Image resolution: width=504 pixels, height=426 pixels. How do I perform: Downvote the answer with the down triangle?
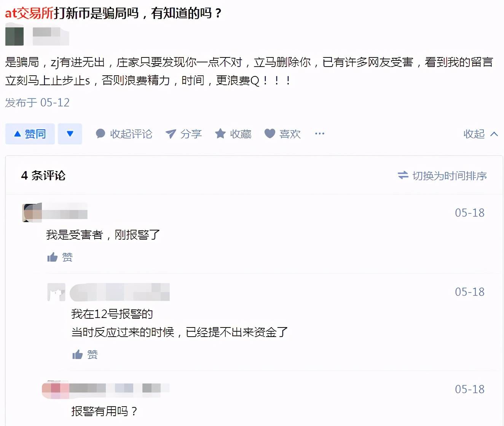point(70,134)
